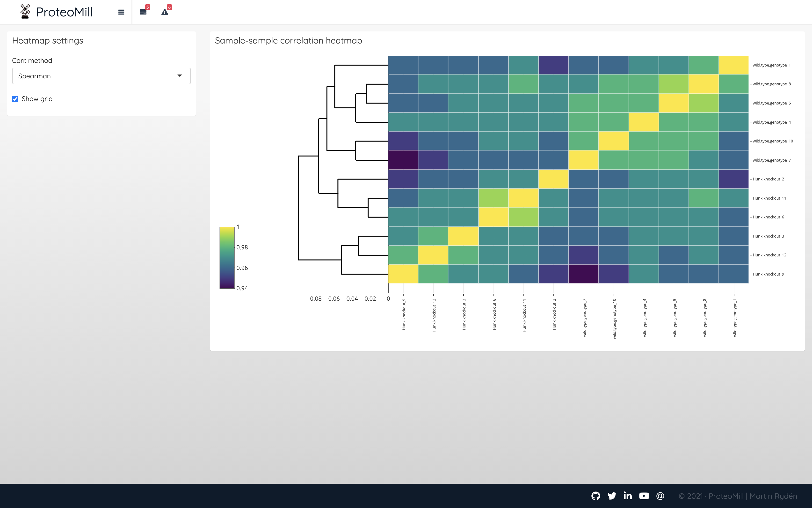Click the Hunk.knockout_6 column label

[x=494, y=314]
